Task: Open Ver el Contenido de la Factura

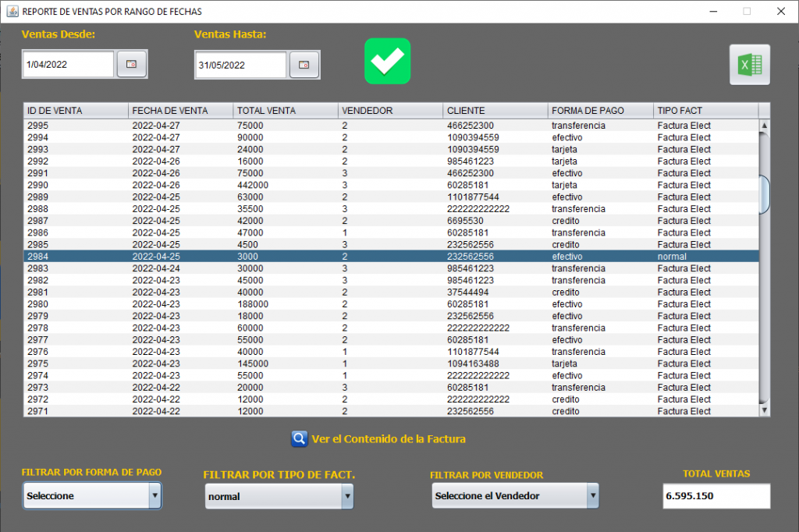Action: [x=388, y=439]
